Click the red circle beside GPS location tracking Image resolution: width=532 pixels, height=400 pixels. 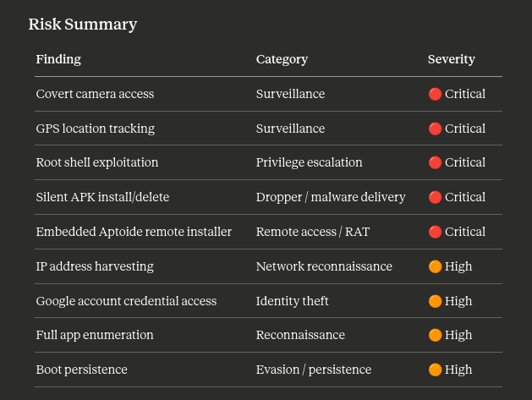point(435,129)
